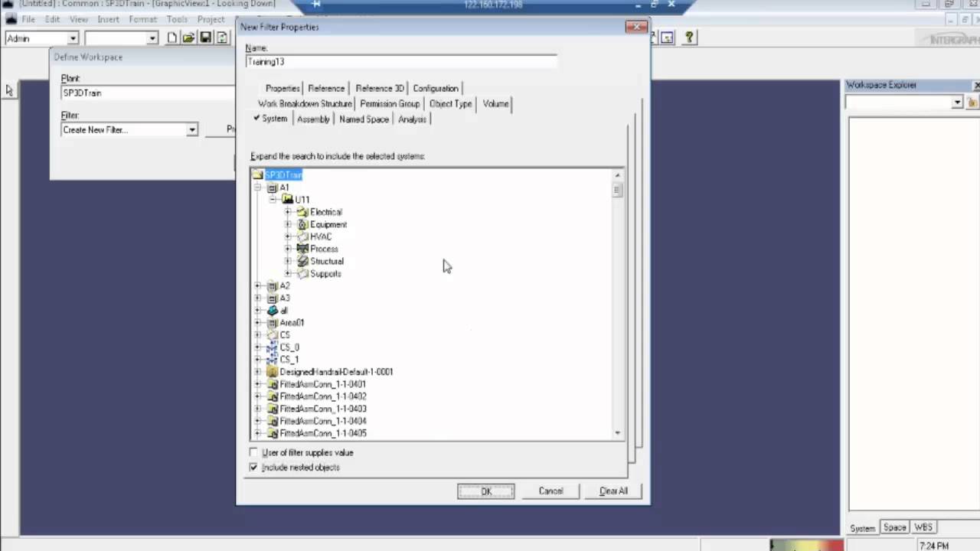Click the Clear All button
The image size is (980, 551).
(x=613, y=491)
